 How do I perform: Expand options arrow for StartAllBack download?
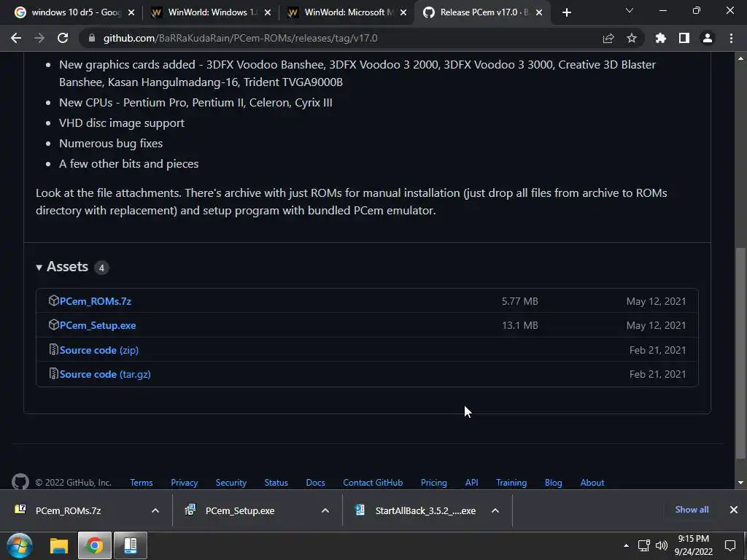click(495, 510)
